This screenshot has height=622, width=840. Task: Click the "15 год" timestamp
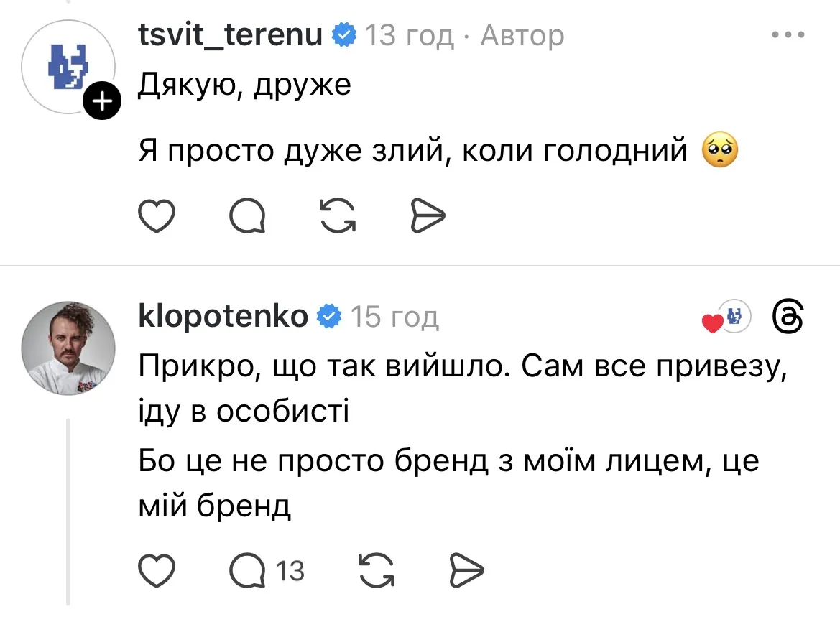[394, 317]
